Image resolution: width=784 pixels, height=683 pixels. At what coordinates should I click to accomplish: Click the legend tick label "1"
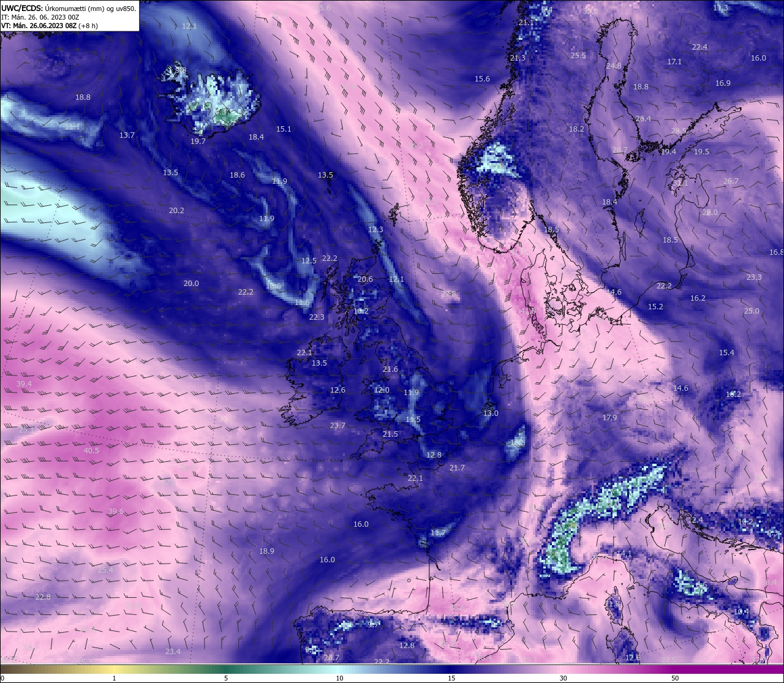click(x=114, y=678)
